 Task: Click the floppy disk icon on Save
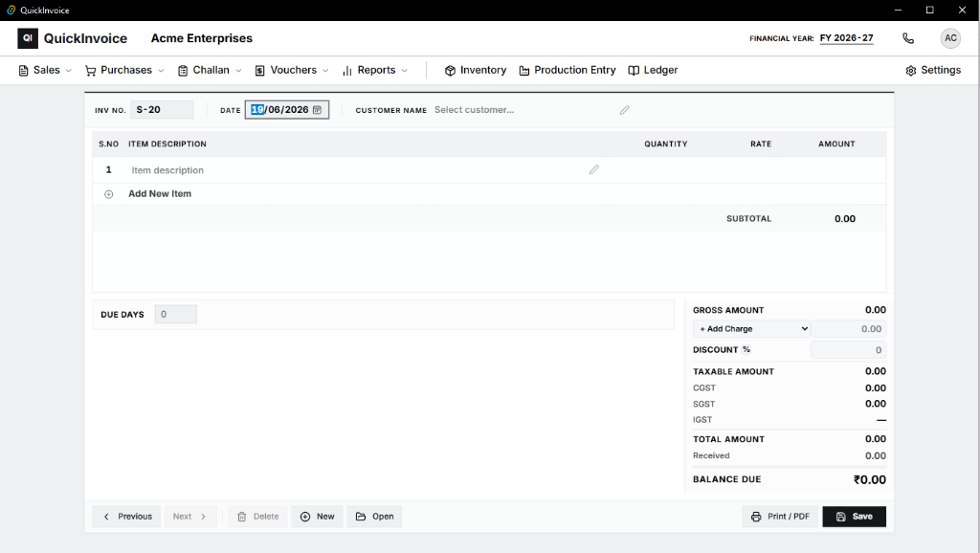click(841, 517)
